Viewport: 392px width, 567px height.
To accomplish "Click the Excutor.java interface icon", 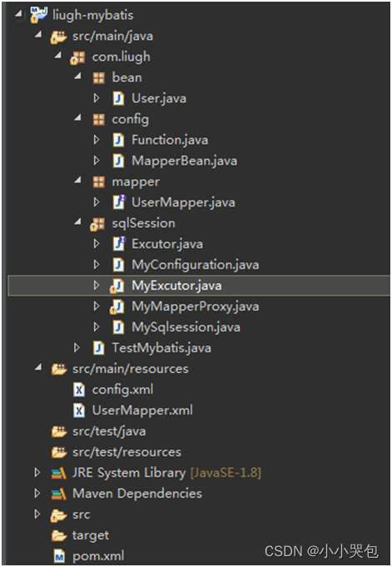I will [x=119, y=244].
